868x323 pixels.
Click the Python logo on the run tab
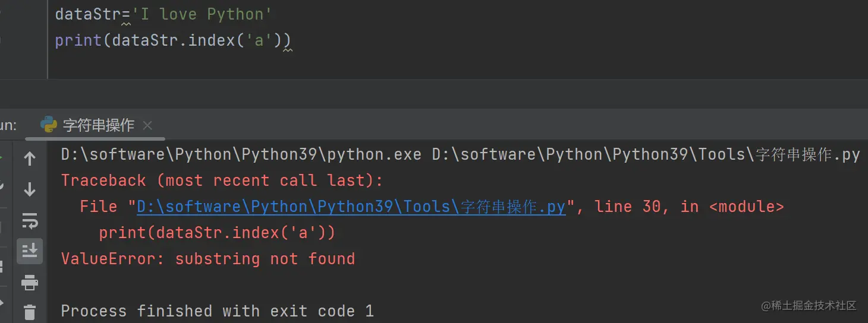[49, 125]
